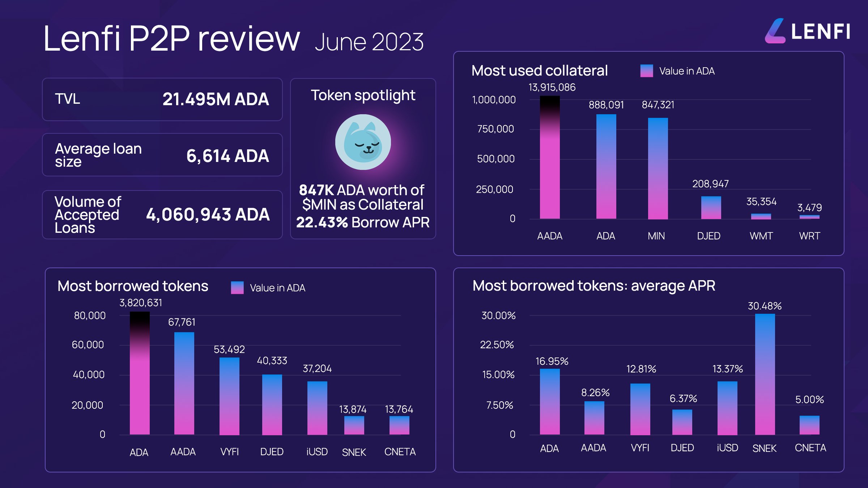The image size is (868, 488).
Task: Click the AADA bar in the average APR chart
Action: [x=594, y=418]
